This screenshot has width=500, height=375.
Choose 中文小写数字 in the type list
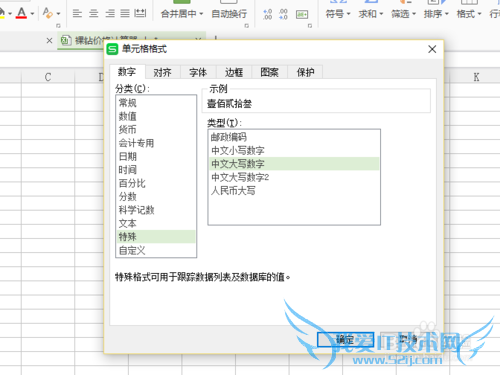coord(294,150)
